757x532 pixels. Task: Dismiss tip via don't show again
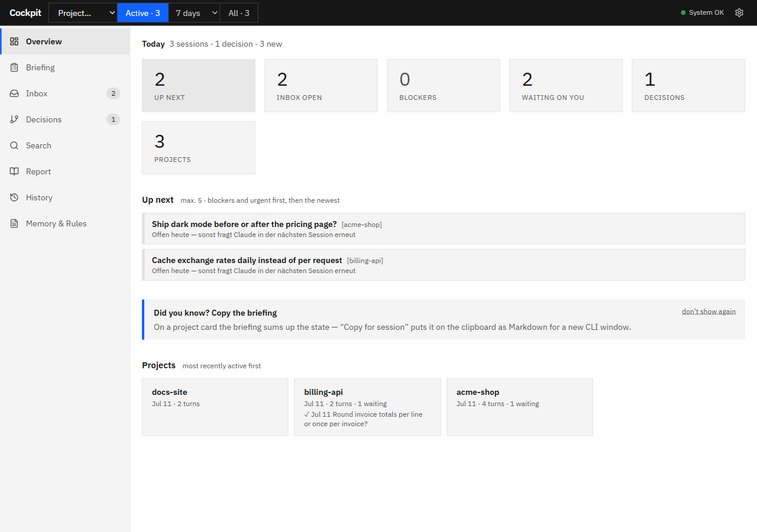click(709, 312)
